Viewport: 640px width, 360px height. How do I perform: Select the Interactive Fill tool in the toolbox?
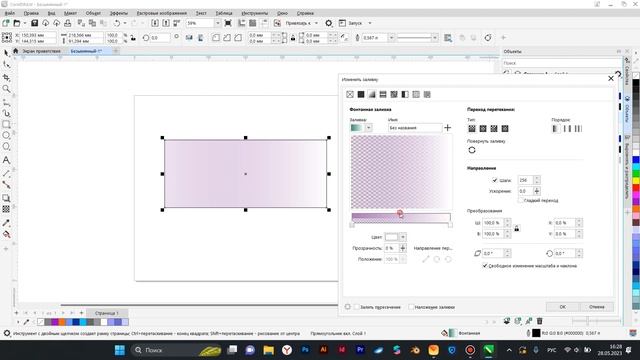(6, 234)
